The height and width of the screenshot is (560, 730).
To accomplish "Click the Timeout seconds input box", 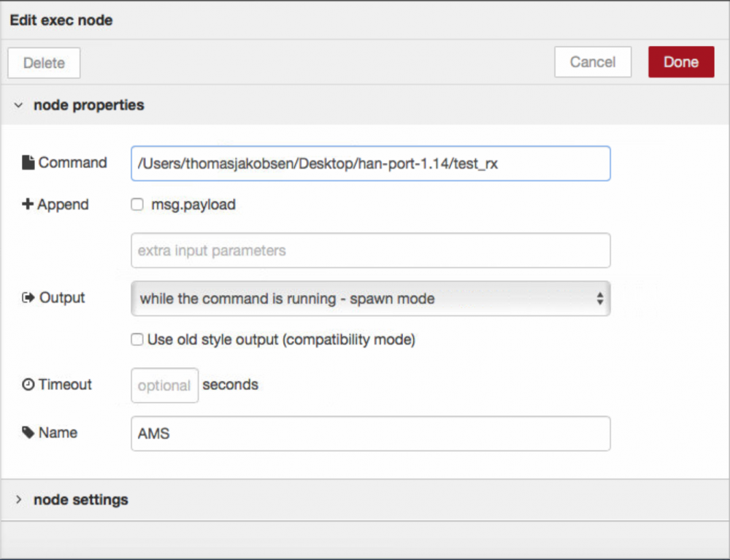I will [164, 386].
